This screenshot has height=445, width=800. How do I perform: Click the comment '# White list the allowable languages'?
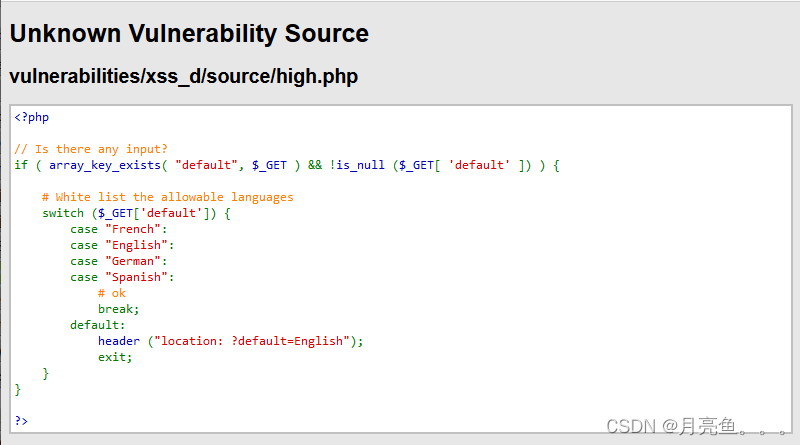[168, 197]
